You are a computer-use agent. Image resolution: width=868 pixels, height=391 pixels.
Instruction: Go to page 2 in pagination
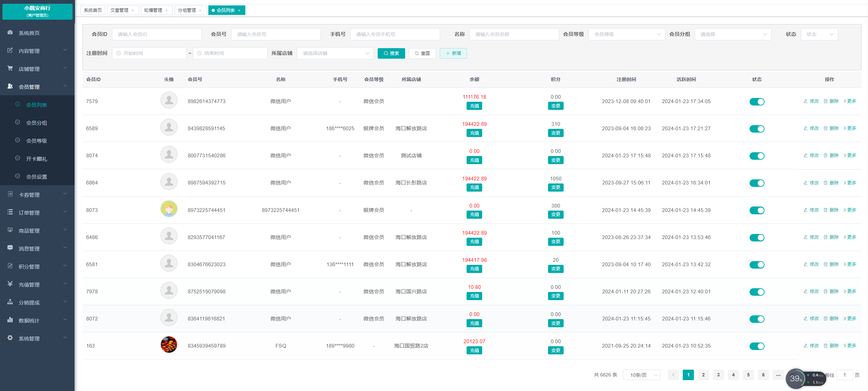click(x=703, y=375)
